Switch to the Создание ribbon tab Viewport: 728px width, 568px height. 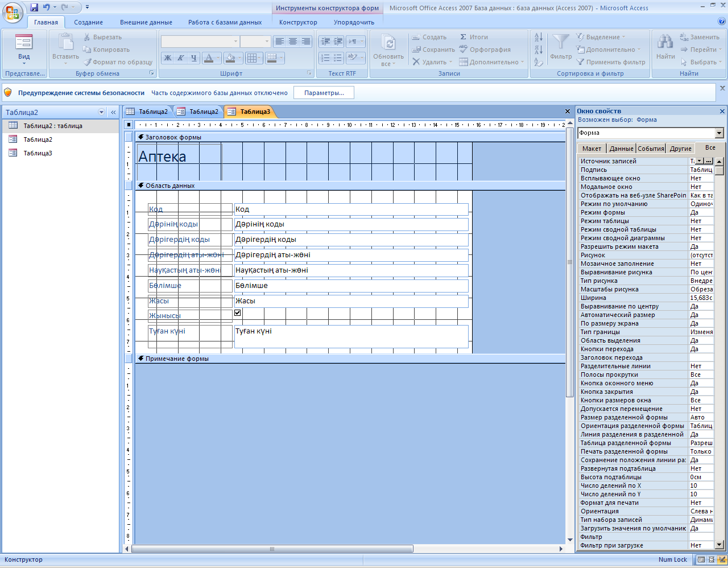(x=88, y=22)
